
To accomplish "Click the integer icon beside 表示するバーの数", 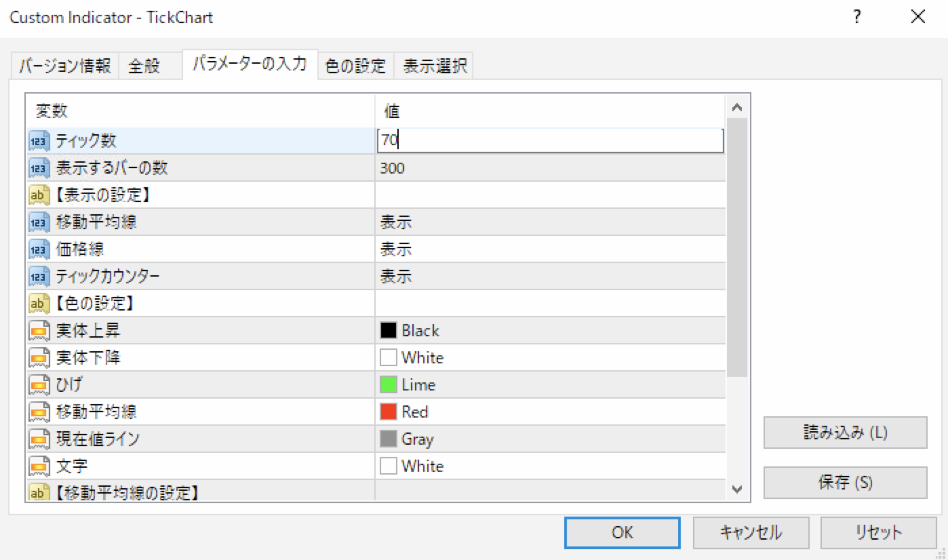I will point(39,168).
